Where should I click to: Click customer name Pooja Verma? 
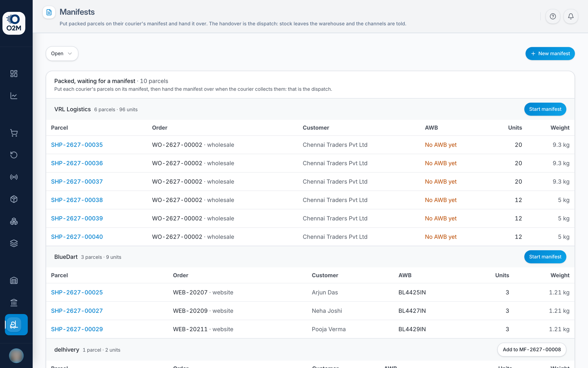coord(329,329)
